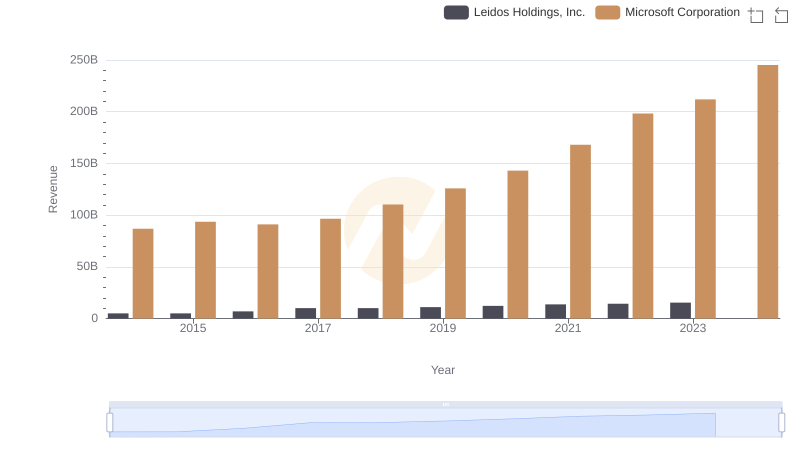Click the 200B y-axis label

[84, 111]
